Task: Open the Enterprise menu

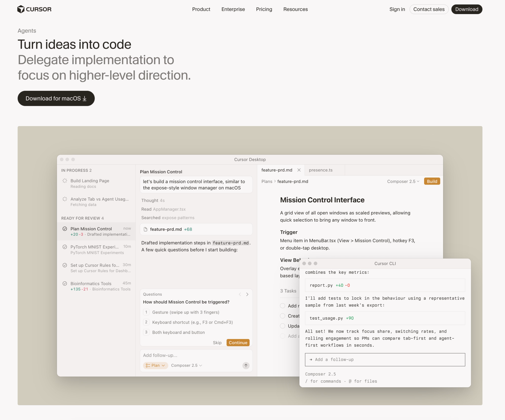Action: click(x=233, y=9)
